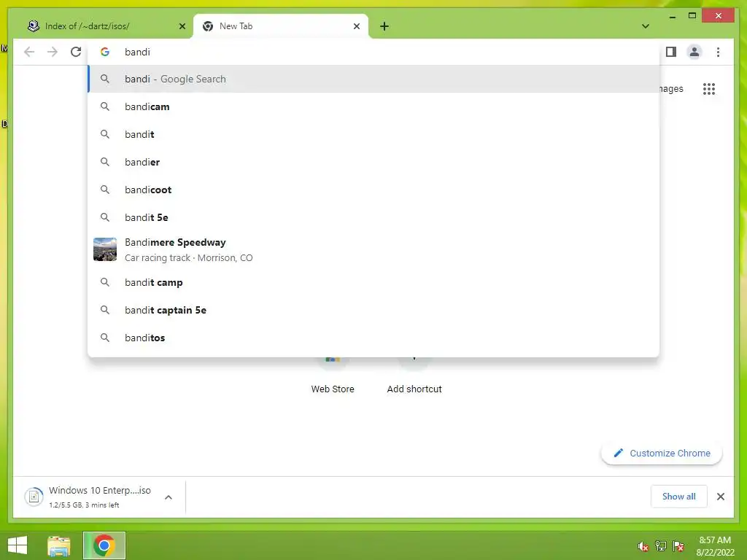Select the 'bandit 5e' suggestion
The image size is (747, 560).
coord(374,217)
